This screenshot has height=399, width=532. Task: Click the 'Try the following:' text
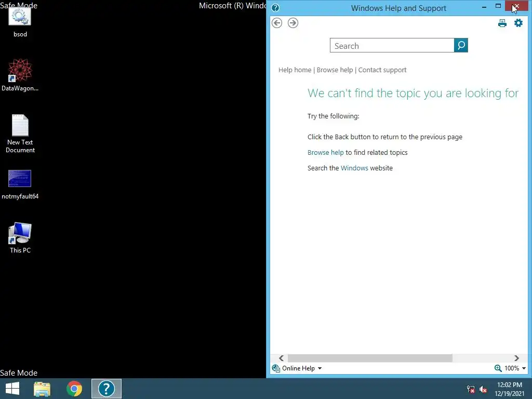(333, 116)
